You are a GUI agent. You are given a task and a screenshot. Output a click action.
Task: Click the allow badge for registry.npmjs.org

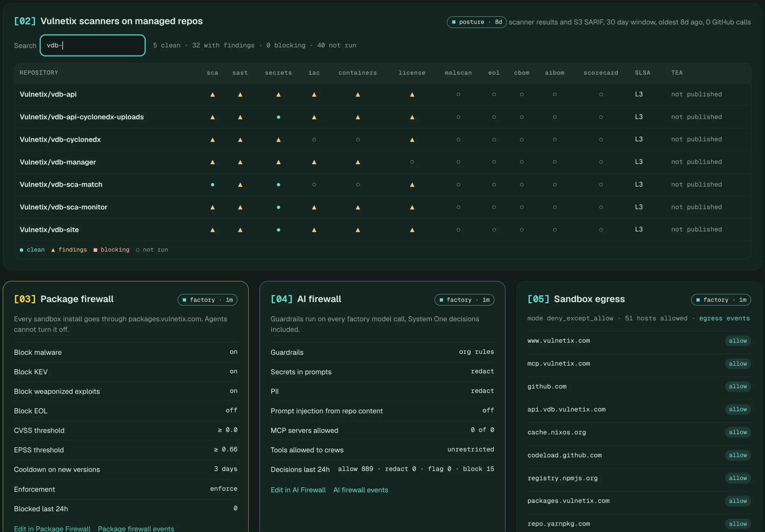738,478
